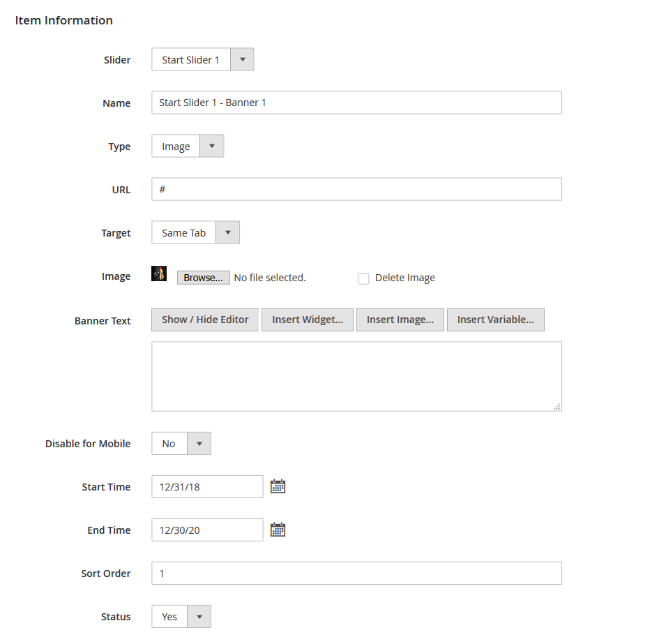Select the End Time date field
The image size is (666, 644).
pos(207,530)
